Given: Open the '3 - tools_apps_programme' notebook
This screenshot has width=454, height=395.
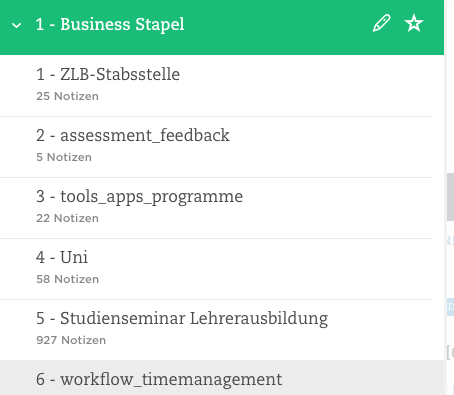Looking at the screenshot, I should (216, 208).
